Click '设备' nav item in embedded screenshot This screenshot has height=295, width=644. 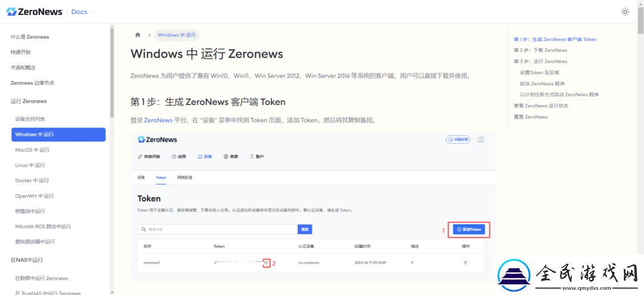pyautogui.click(x=205, y=156)
